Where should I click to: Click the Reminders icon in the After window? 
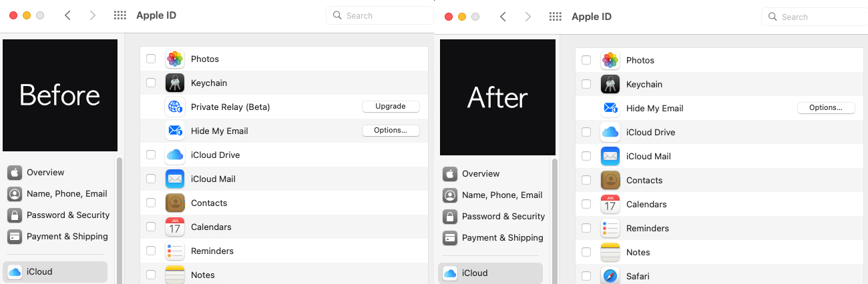(610, 228)
